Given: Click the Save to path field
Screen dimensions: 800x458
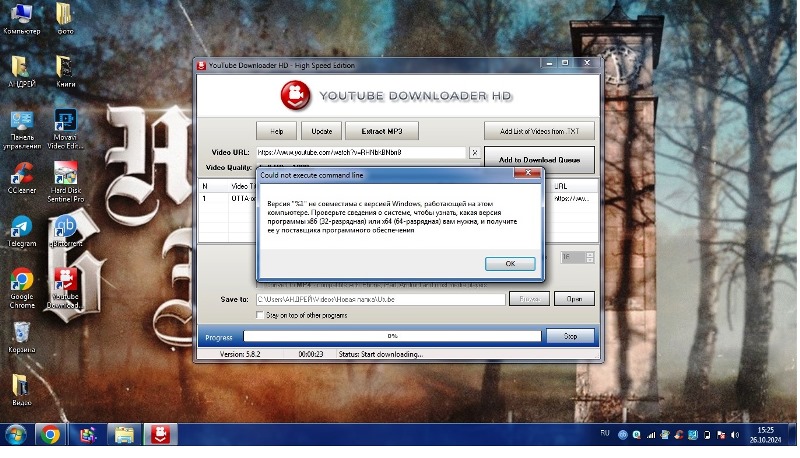Looking at the screenshot, I should (x=380, y=299).
